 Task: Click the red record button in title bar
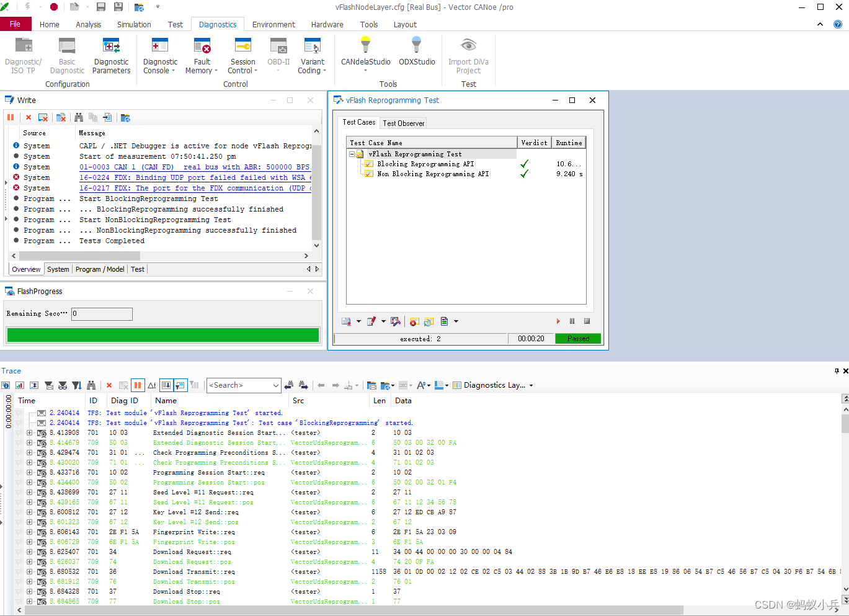tap(54, 7)
